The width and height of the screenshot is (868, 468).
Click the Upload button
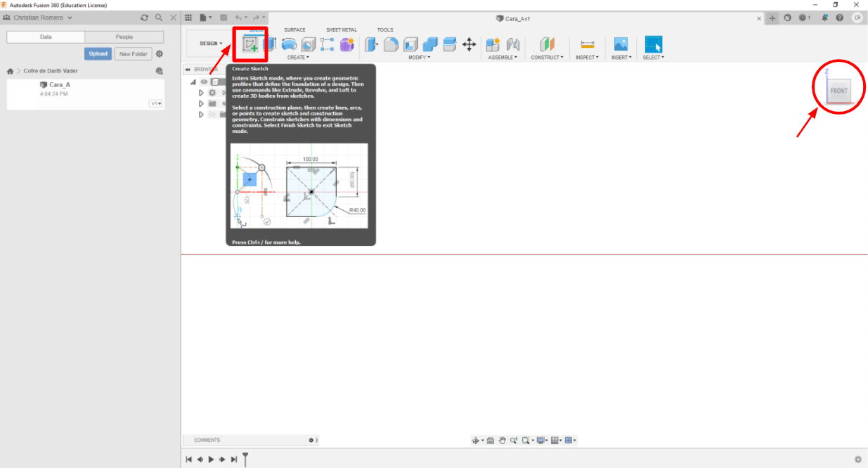pyautogui.click(x=98, y=54)
